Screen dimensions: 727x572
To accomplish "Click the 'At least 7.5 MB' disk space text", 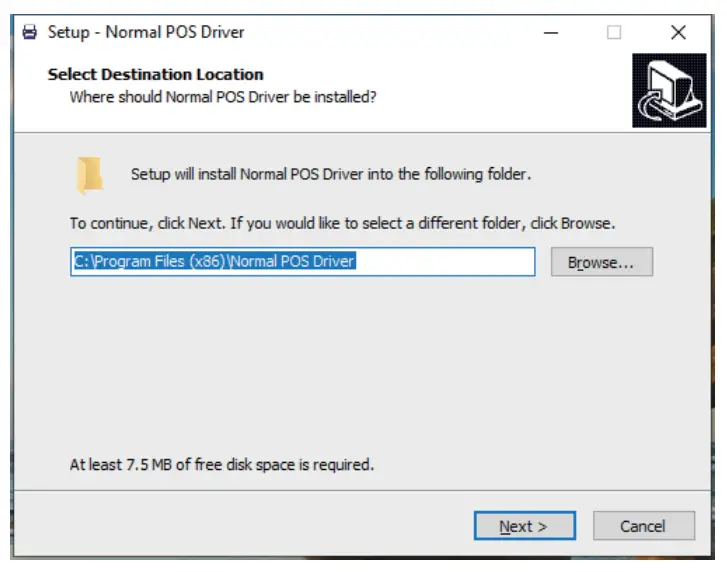I will click(x=222, y=464).
